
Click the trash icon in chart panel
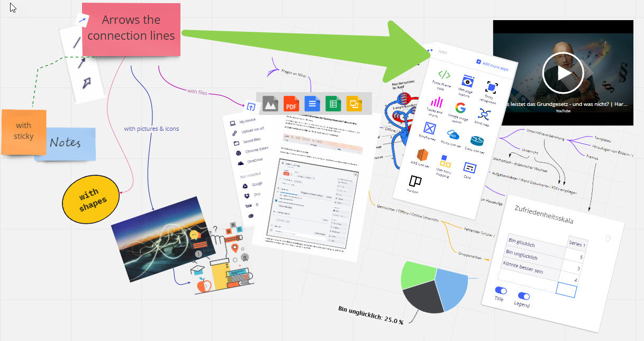pos(609,238)
